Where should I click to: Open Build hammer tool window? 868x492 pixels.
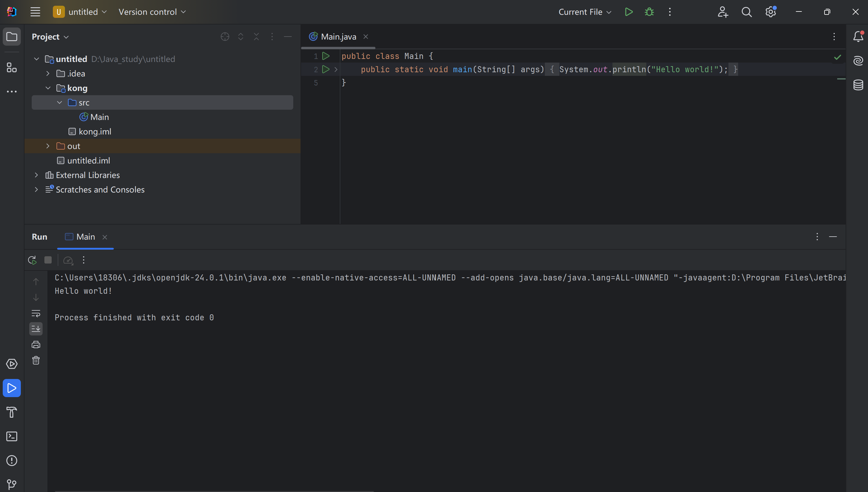12,412
